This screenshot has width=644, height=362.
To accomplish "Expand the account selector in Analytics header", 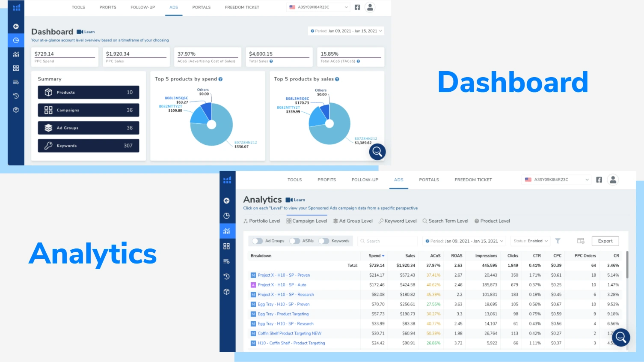I will pos(557,180).
